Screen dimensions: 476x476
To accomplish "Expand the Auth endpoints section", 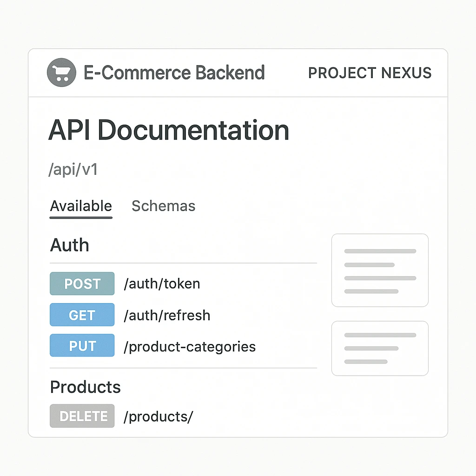I will click(69, 245).
